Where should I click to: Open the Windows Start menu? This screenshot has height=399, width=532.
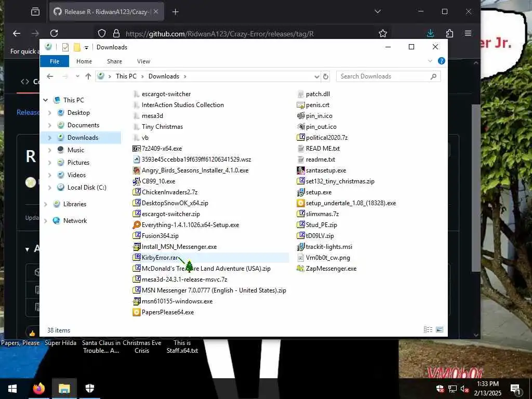(12, 389)
